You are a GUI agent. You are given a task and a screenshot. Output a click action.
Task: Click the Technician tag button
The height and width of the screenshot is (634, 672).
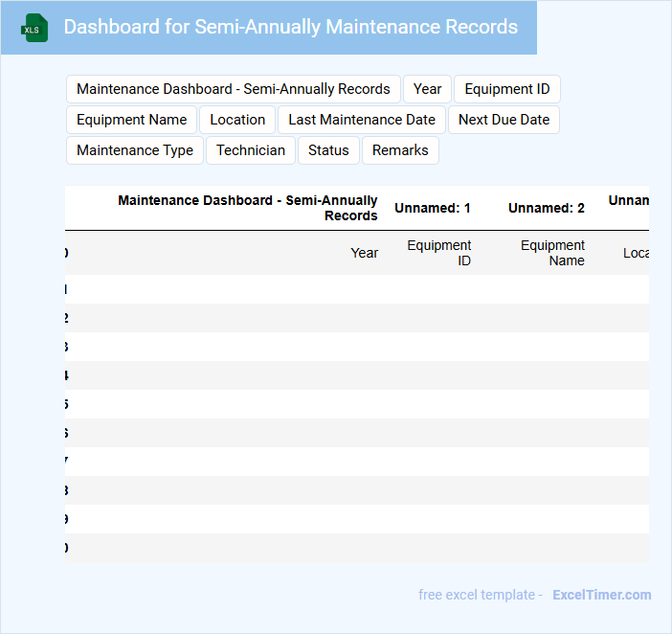click(x=250, y=150)
